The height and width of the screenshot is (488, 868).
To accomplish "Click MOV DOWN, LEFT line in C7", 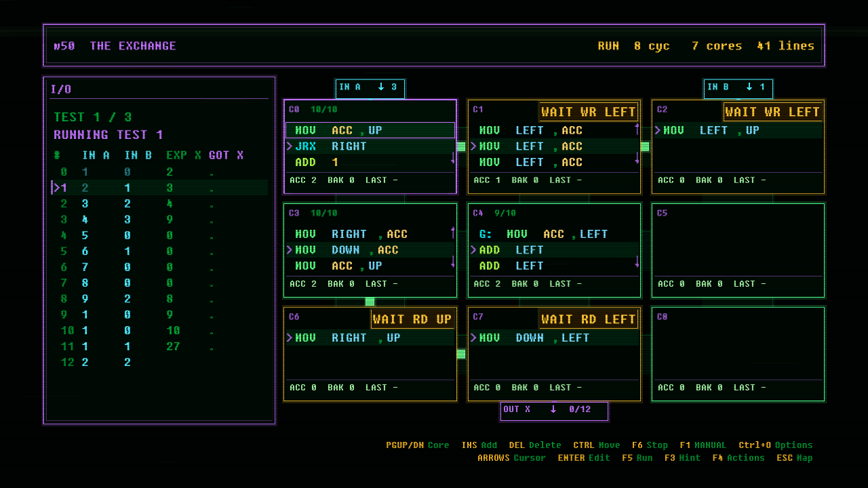I will point(554,338).
